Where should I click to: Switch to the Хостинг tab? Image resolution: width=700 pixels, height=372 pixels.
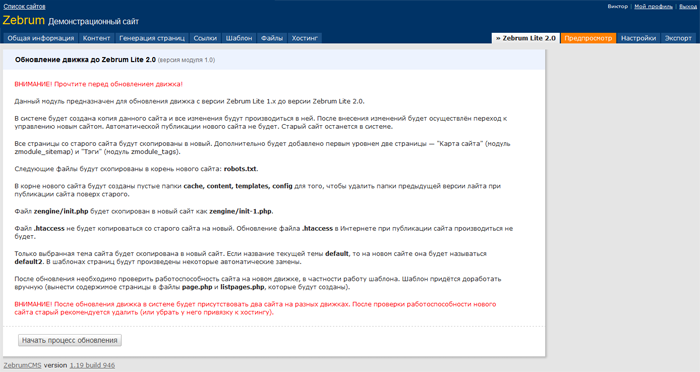point(304,38)
